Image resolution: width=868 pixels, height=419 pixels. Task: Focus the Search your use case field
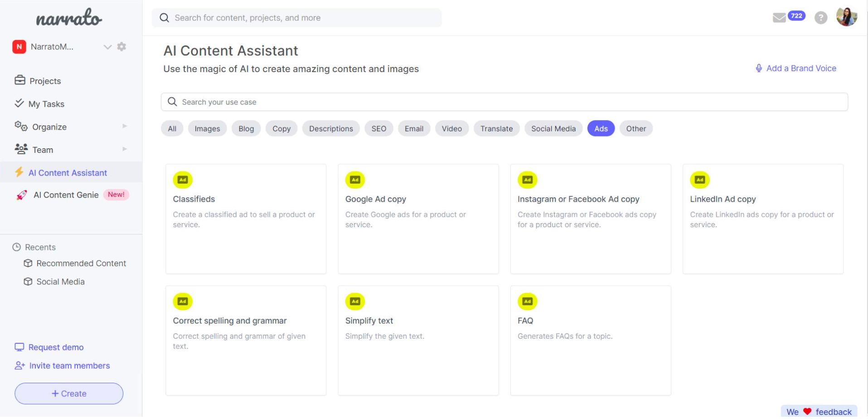tap(504, 102)
